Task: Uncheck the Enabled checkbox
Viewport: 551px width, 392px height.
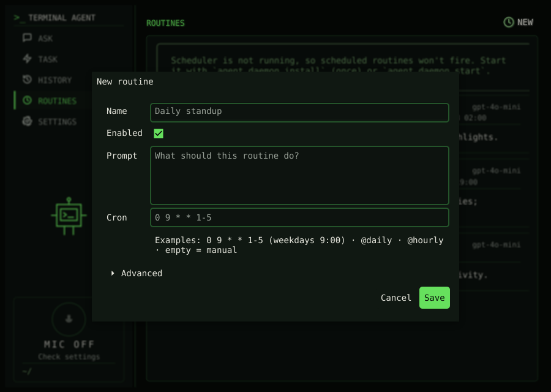Action: pos(159,134)
